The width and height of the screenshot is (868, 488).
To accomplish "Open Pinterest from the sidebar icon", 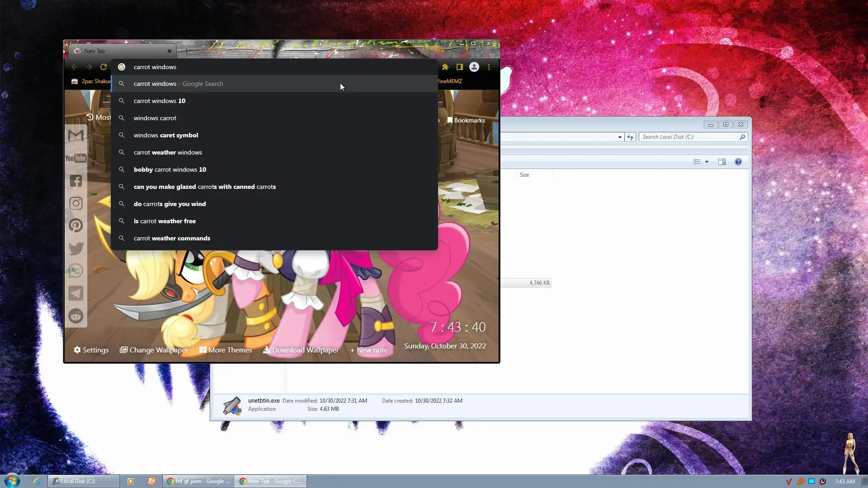I will coord(75,225).
